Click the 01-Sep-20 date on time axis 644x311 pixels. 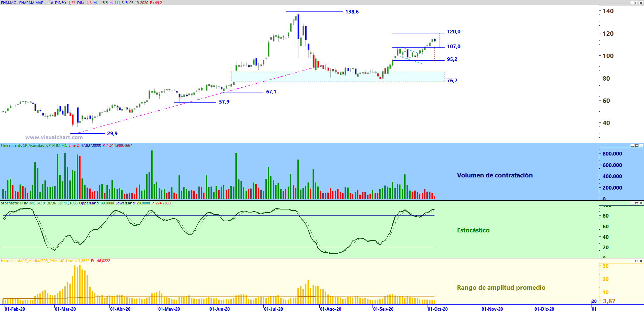pyautogui.click(x=383, y=309)
